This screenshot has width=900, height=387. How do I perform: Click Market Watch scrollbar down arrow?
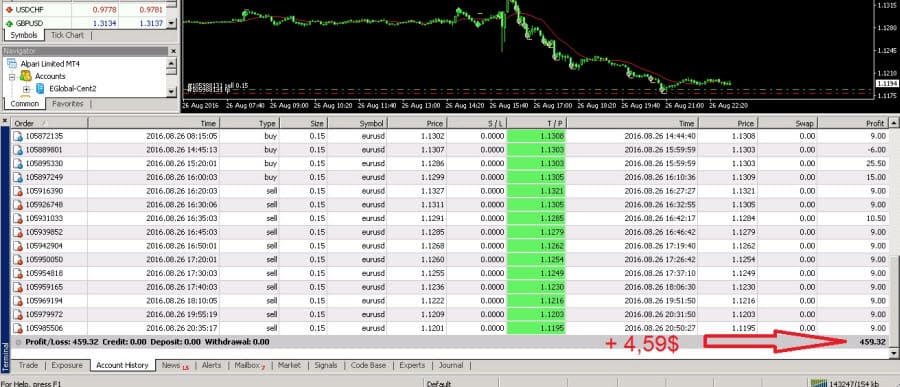coord(172,23)
